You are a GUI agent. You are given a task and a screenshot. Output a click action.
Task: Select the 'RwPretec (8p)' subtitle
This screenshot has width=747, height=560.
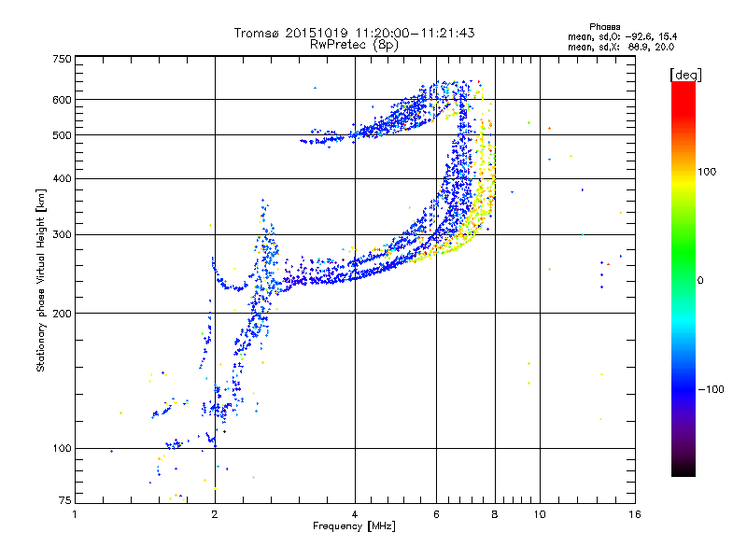(354, 45)
